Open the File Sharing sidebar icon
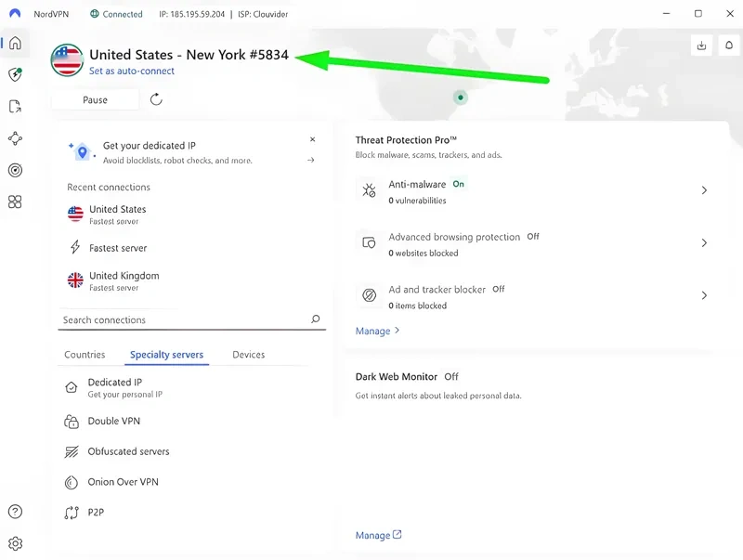Image resolution: width=743 pixels, height=560 pixels. point(14,106)
